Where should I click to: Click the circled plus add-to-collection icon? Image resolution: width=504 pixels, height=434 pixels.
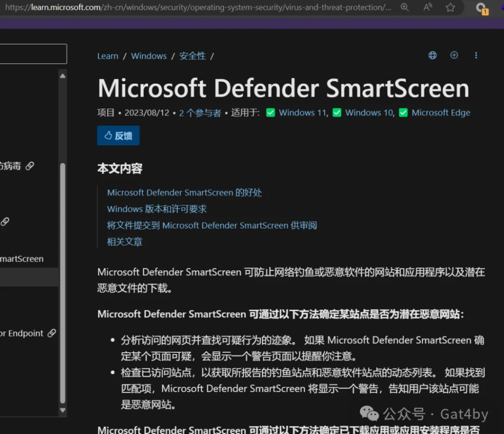click(454, 55)
